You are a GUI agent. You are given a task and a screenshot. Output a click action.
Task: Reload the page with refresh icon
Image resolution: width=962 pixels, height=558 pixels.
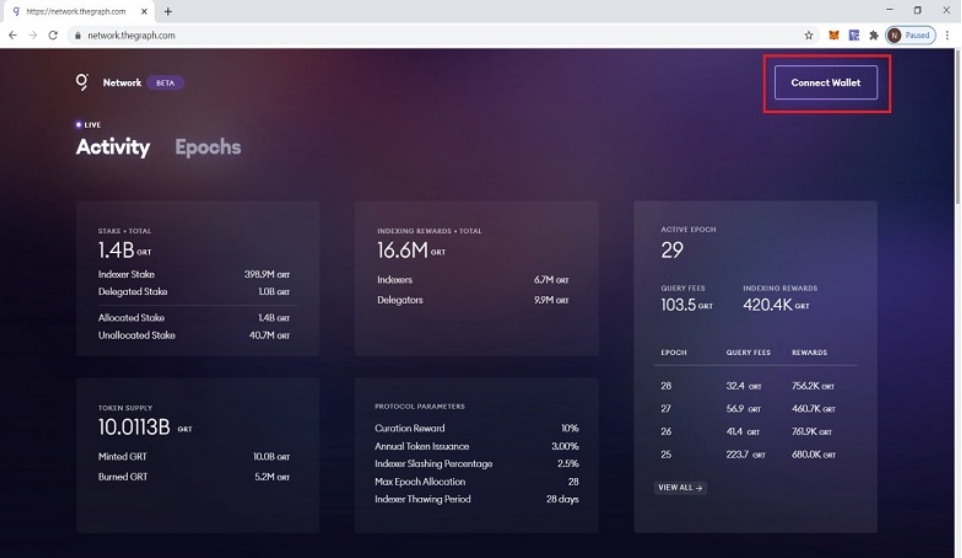point(53,36)
